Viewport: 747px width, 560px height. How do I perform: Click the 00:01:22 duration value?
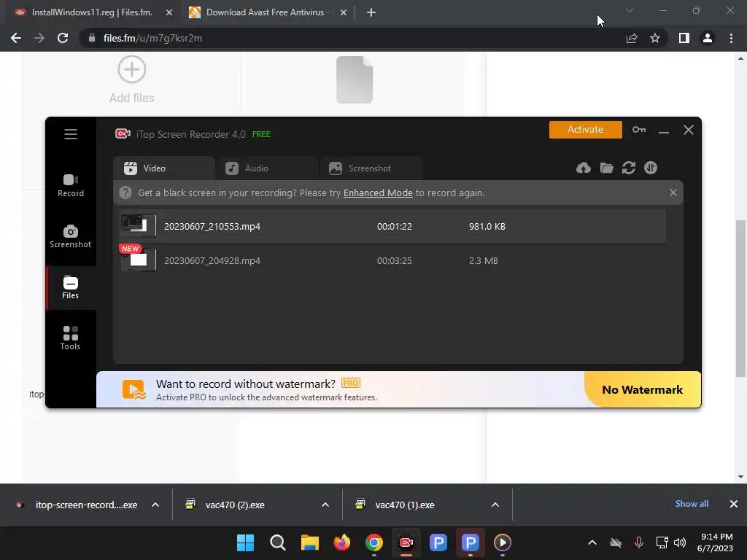click(395, 227)
